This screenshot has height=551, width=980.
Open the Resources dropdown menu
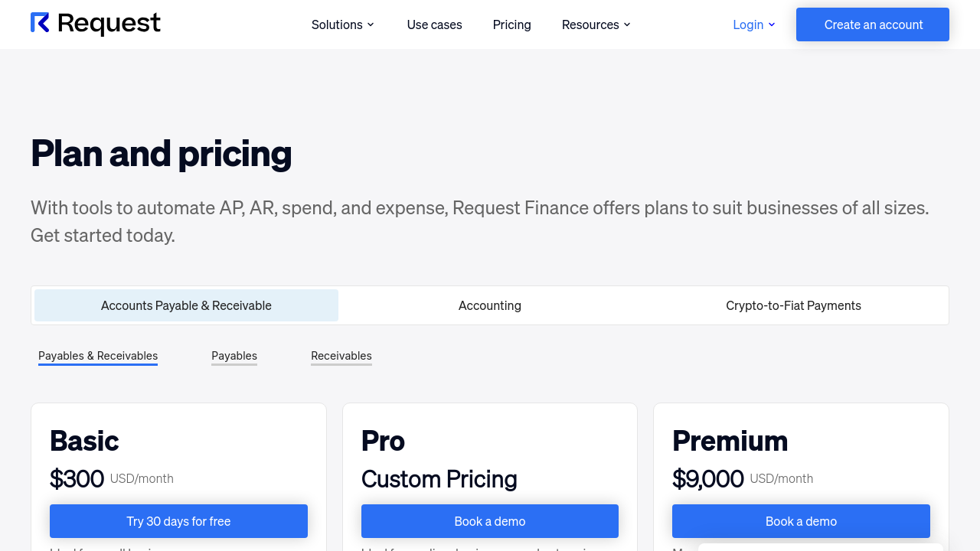coord(596,24)
